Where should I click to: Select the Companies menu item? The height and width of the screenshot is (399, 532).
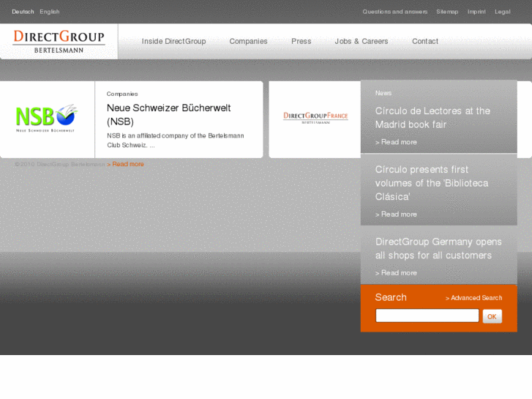pyautogui.click(x=248, y=41)
